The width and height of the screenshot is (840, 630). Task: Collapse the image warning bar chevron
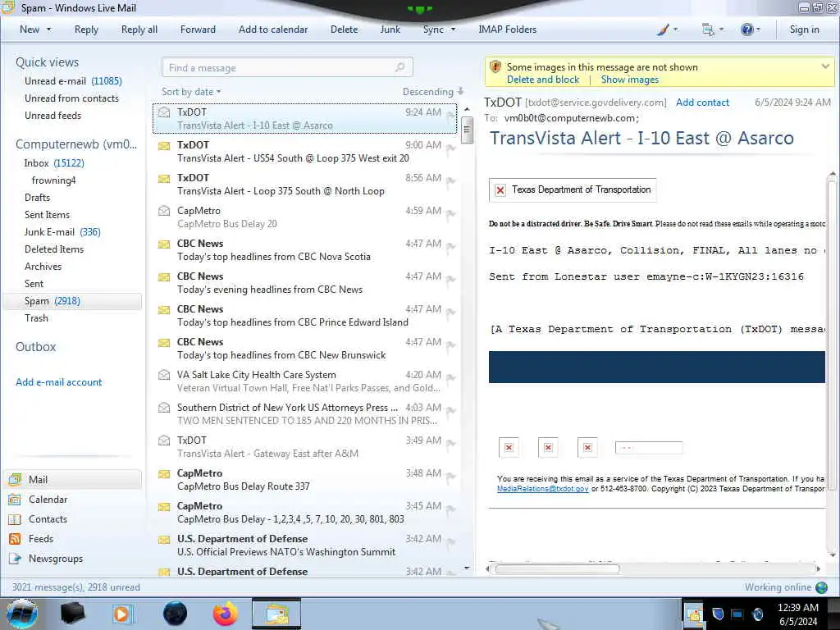[825, 66]
